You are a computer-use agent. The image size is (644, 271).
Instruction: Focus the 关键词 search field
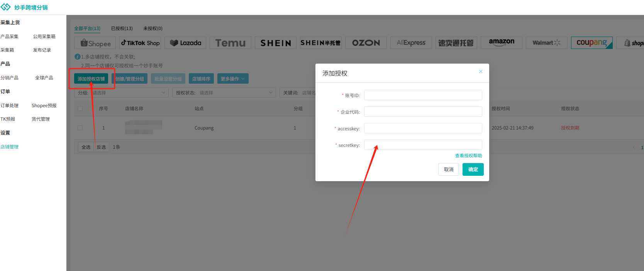click(308, 93)
